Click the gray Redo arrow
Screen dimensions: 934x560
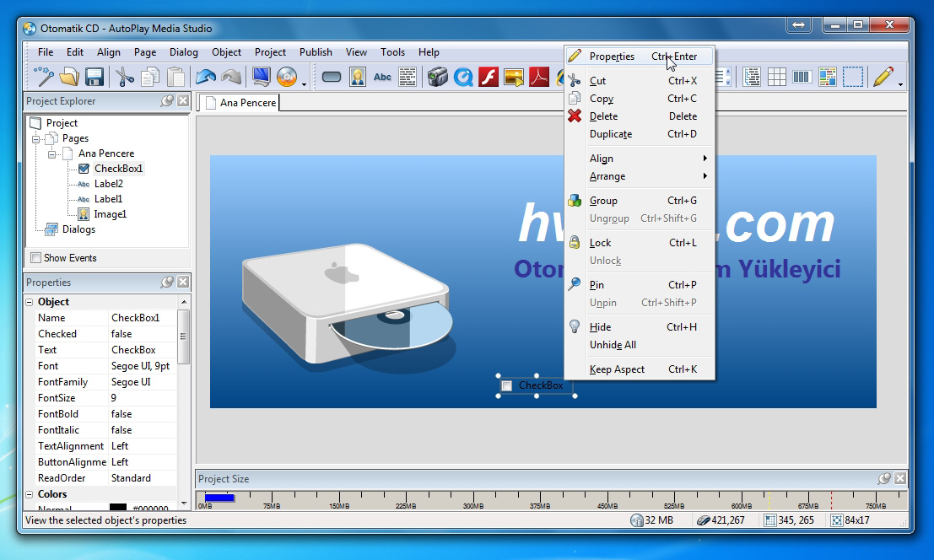click(231, 77)
